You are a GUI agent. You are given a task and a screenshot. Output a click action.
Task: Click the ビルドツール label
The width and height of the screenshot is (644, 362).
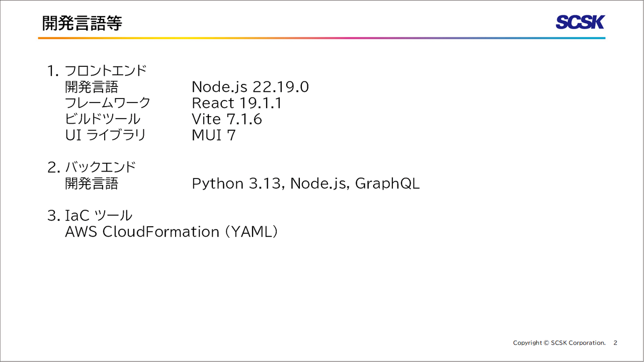(x=103, y=119)
